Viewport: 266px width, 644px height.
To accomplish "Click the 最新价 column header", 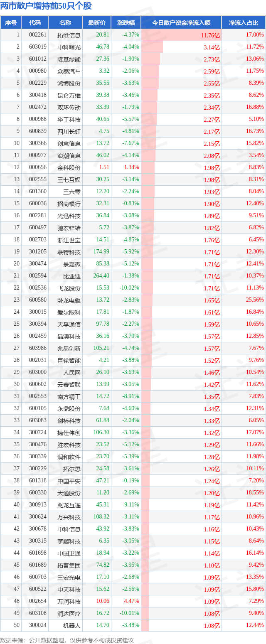I will tap(97, 23).
